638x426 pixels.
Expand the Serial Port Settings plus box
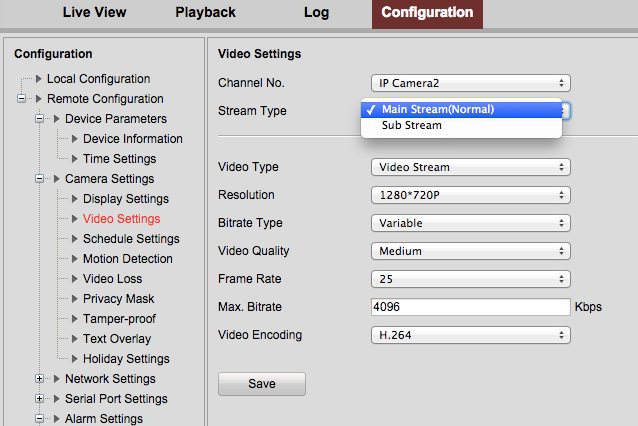point(39,399)
